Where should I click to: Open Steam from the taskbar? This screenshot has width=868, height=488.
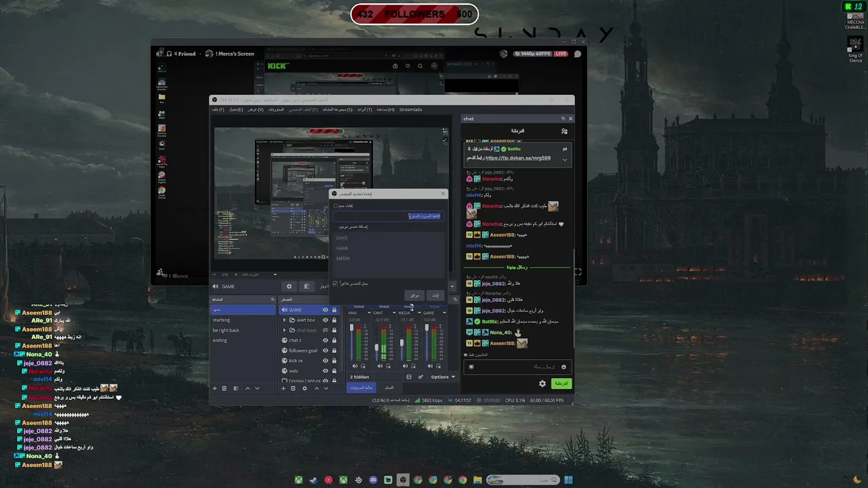[313, 480]
